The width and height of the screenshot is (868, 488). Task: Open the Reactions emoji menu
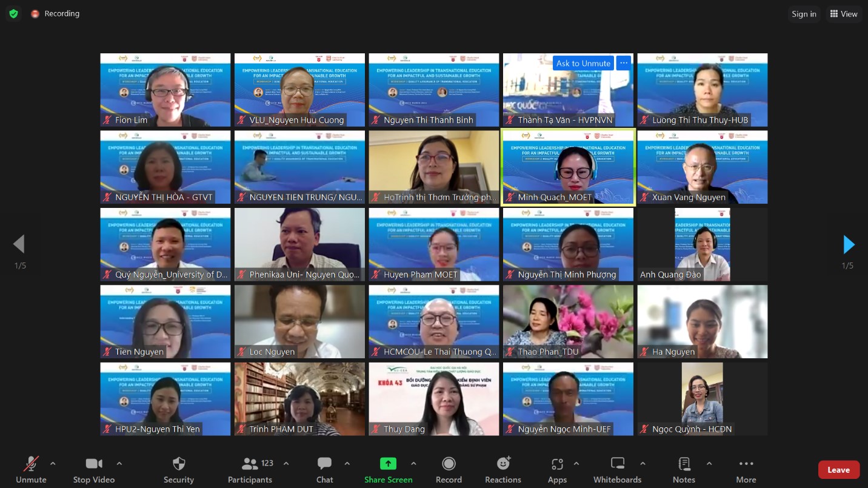[x=502, y=469]
